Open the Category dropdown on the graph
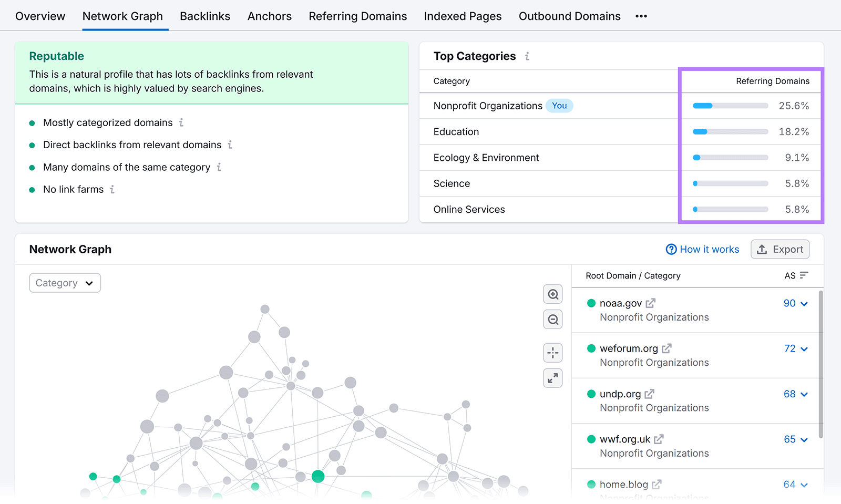Screen dimensions: 841x504 pyautogui.click(x=65, y=283)
